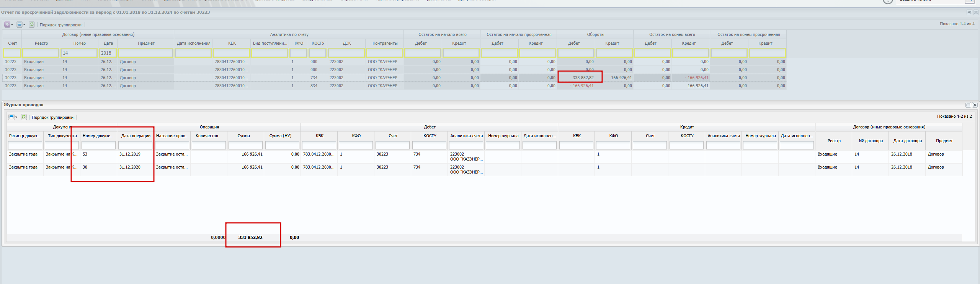Image resolution: width=980 pixels, height=284 pixels.
Task: Click the Счет filter field in the report grid
Action: (12, 53)
